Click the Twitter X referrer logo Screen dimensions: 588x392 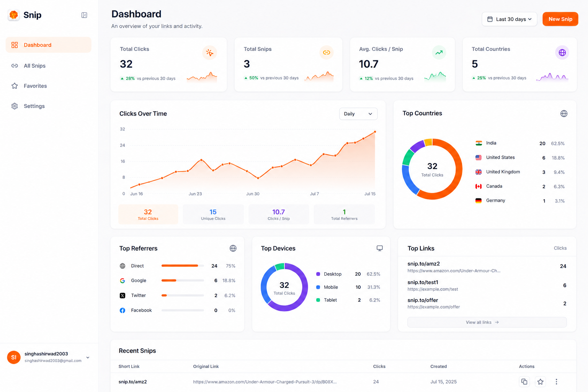tap(122, 296)
